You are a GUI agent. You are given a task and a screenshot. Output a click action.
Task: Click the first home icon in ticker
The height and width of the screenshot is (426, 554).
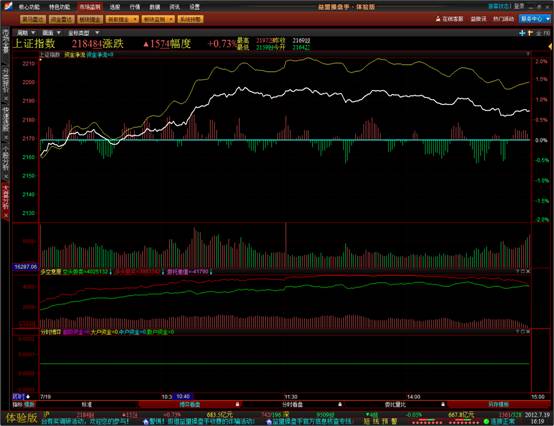(146, 421)
